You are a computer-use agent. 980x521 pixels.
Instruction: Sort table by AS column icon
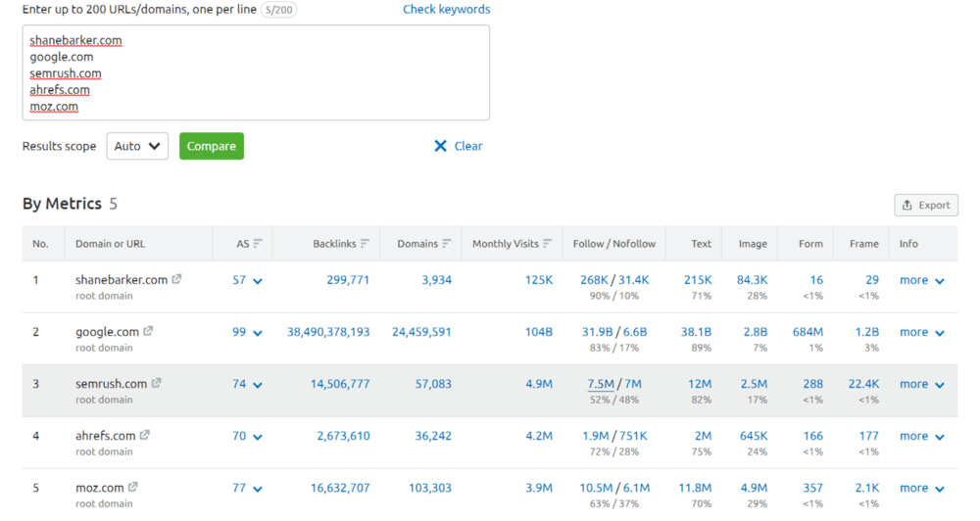tap(258, 244)
